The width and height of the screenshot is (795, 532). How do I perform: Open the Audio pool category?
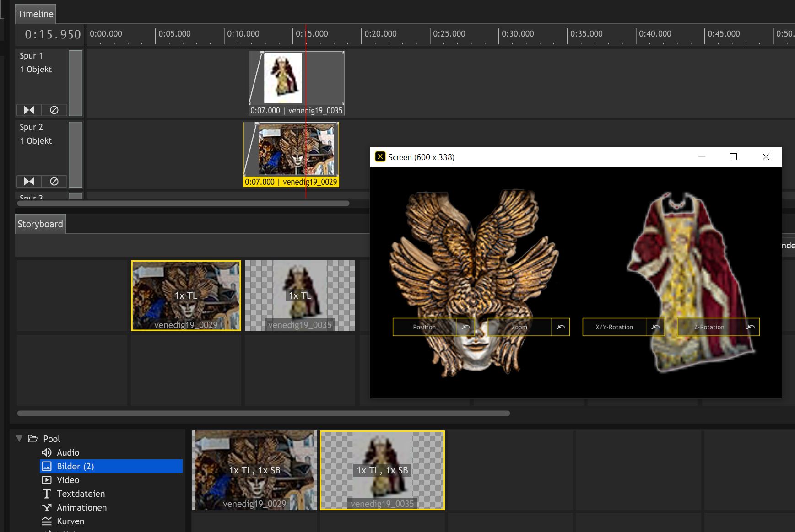point(68,452)
